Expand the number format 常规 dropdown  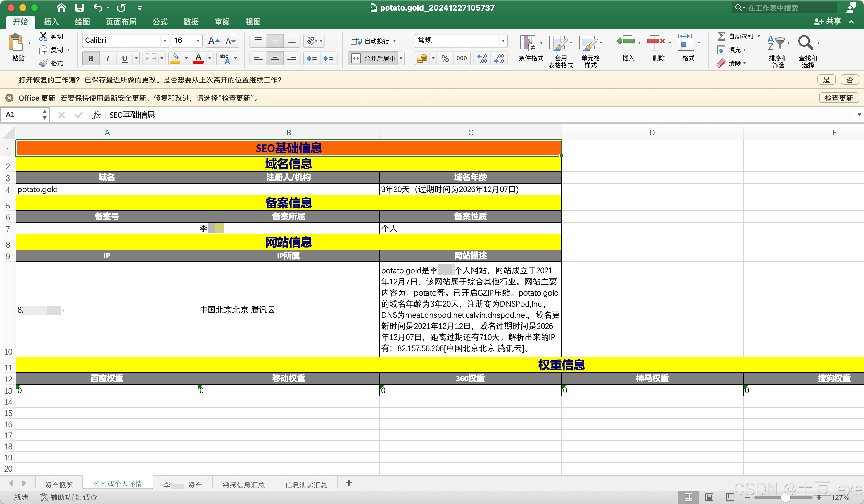point(503,41)
